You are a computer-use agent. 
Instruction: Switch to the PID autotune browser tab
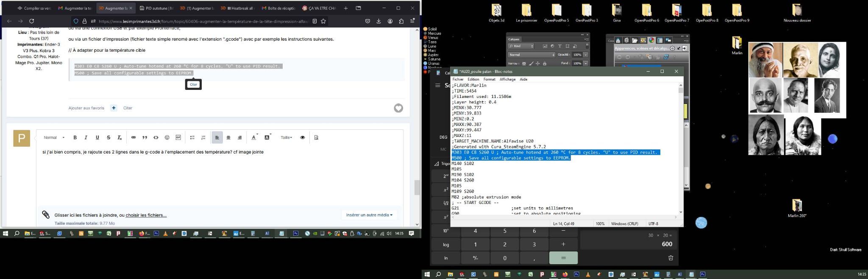(x=156, y=8)
